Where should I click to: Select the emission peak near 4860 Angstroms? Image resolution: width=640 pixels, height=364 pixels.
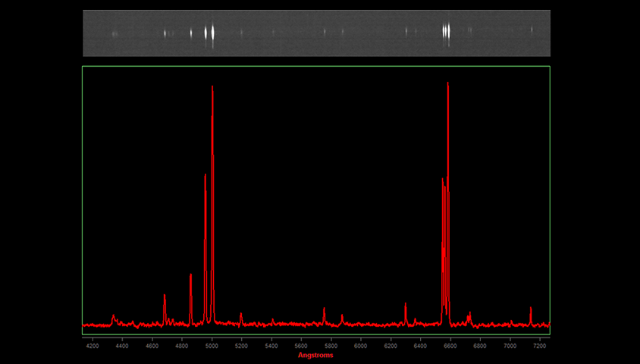(x=190, y=275)
